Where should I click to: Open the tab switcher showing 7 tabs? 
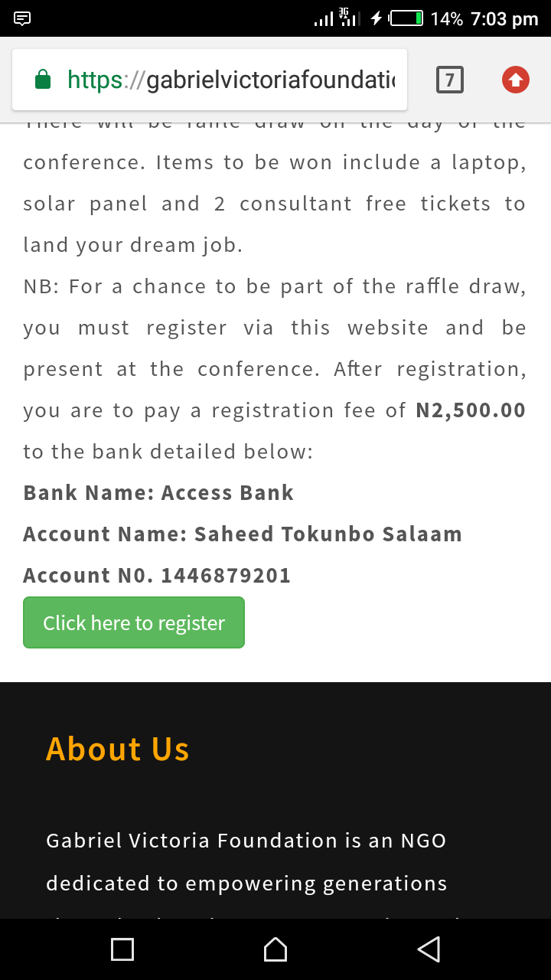point(450,80)
